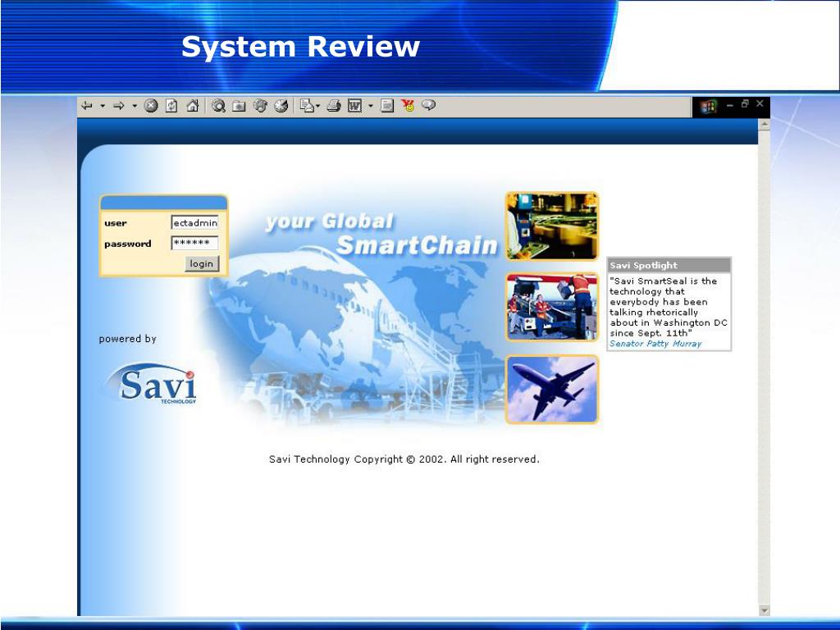Click the 'powered by' text

click(x=127, y=339)
